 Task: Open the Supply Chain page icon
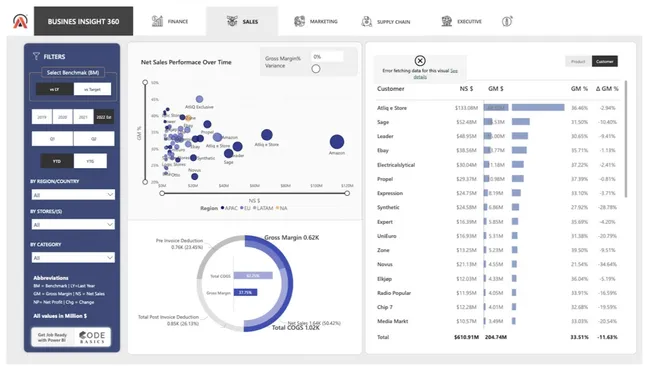366,21
